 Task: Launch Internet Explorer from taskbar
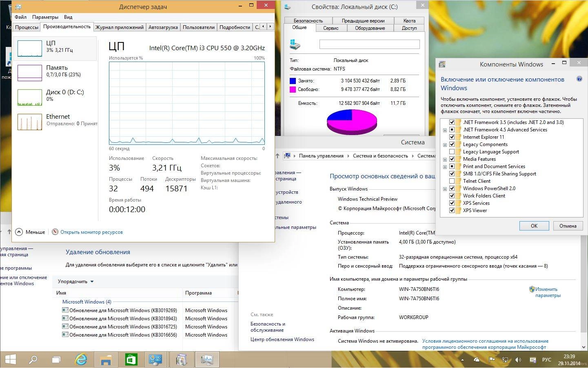[81, 359]
